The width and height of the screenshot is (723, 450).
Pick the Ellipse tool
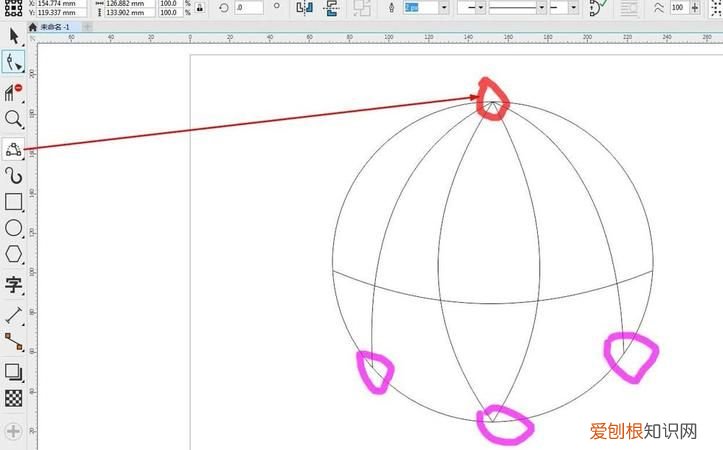13,229
